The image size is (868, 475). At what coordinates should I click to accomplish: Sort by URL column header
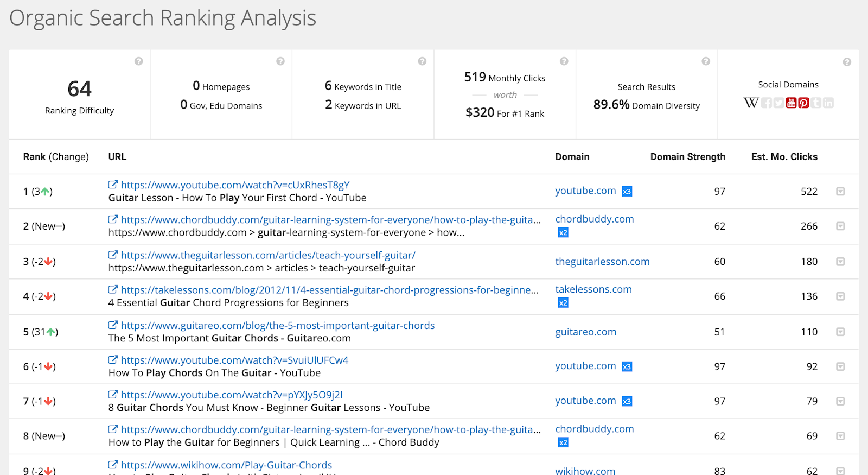(117, 157)
